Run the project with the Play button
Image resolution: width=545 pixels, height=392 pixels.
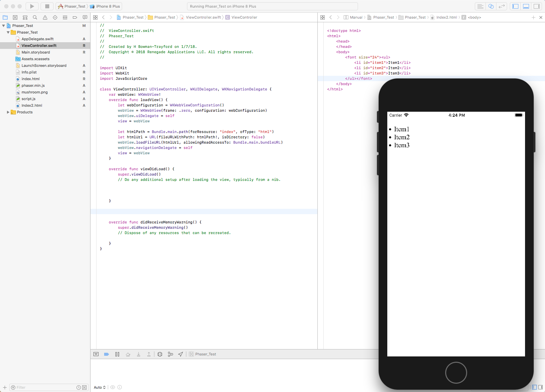click(32, 6)
